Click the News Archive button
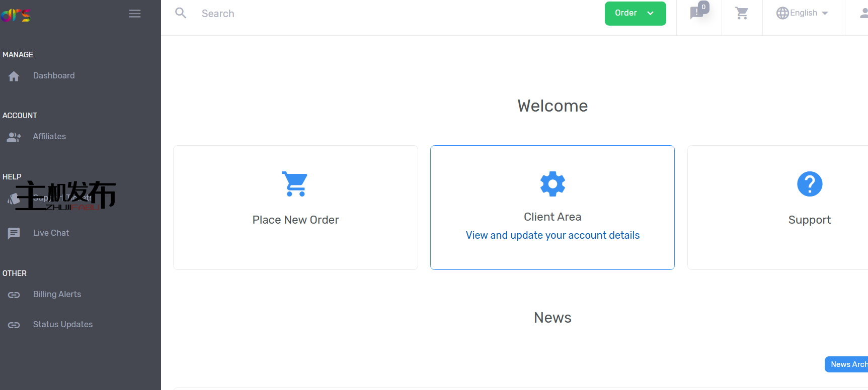868x390 pixels. pyautogui.click(x=848, y=364)
